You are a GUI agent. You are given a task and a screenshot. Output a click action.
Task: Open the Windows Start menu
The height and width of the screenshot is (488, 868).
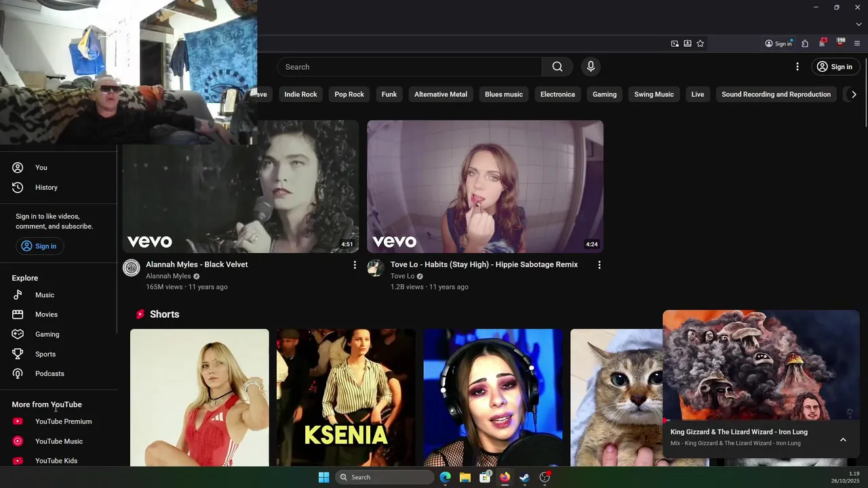tap(324, 477)
